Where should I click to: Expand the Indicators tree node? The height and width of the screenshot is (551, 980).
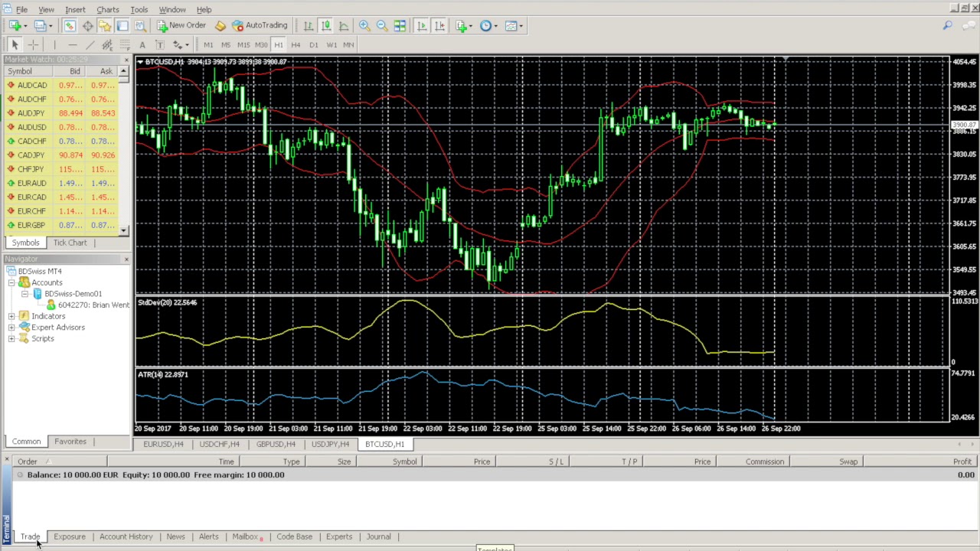tap(11, 316)
